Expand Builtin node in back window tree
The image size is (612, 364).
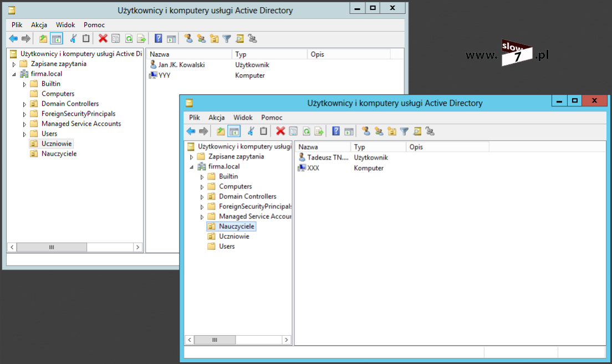tap(24, 84)
